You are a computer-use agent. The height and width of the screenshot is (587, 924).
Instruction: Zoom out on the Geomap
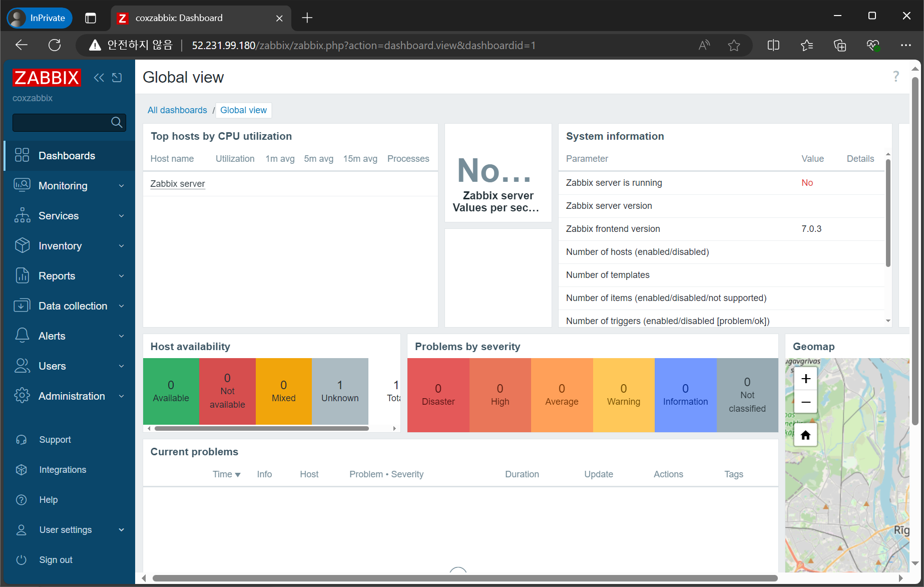(805, 402)
